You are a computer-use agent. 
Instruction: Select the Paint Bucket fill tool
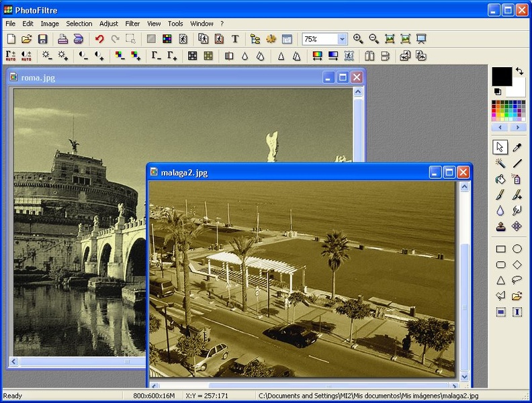click(500, 179)
